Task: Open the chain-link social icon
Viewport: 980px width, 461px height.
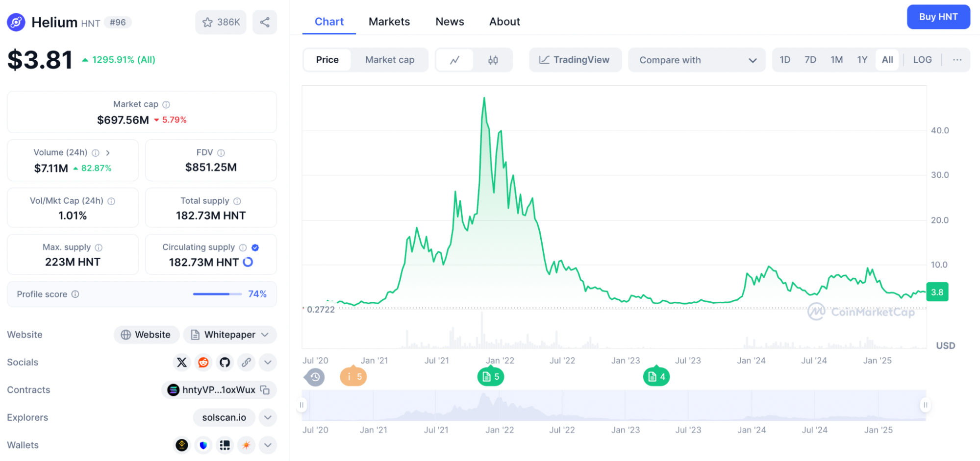Action: tap(246, 362)
